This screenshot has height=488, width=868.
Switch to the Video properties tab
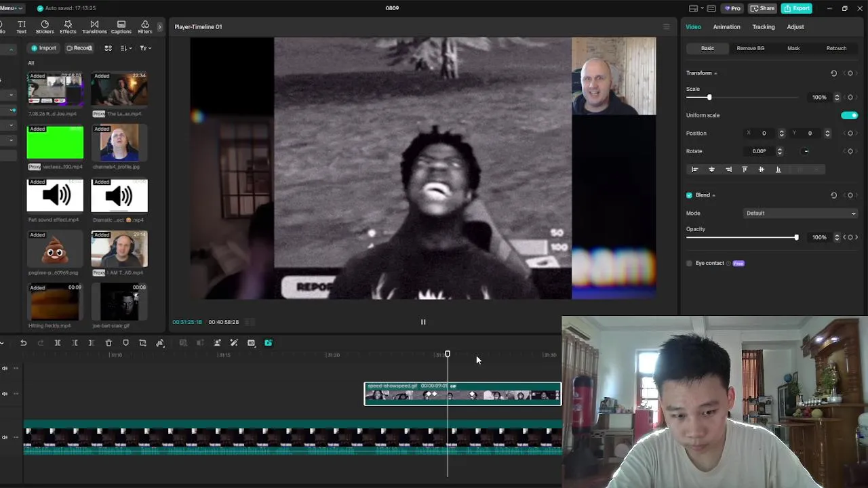pyautogui.click(x=693, y=27)
